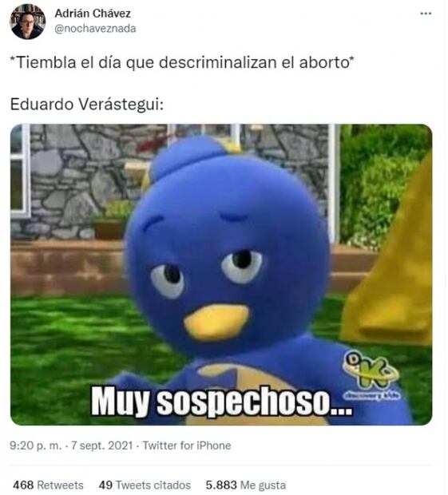Click the Muy sospechoso caption text
The width and height of the screenshot is (448, 495).
point(221,401)
